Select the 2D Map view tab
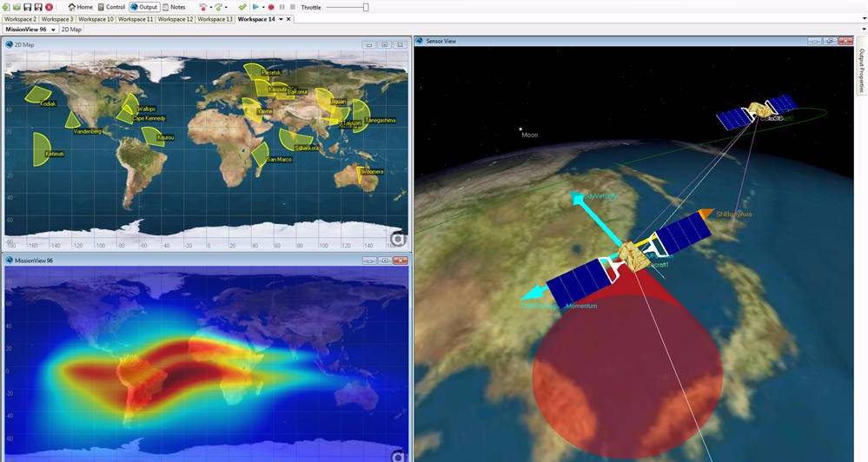 pyautogui.click(x=71, y=30)
